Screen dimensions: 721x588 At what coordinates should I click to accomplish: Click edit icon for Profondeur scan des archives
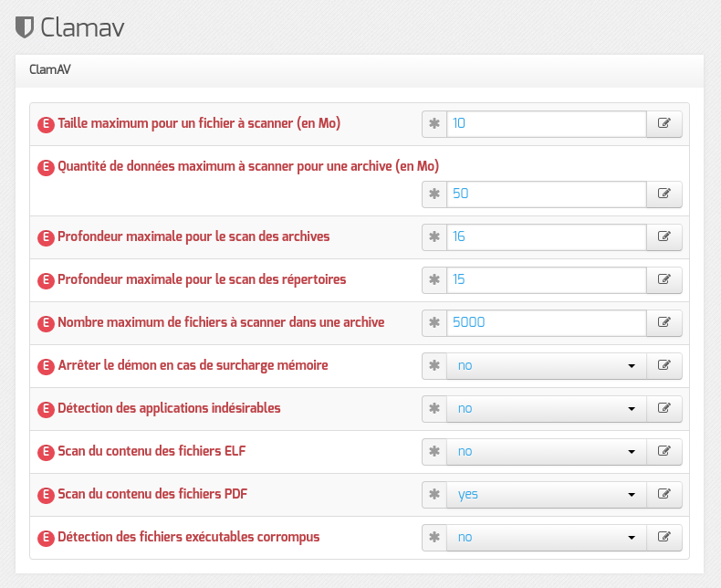click(664, 237)
